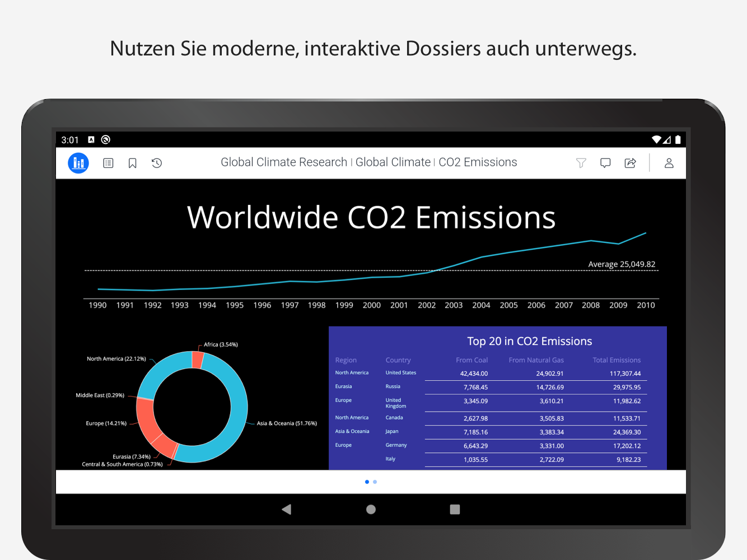Viewport: 747px width, 560px height.
Task: Tap the share icon
Action: [630, 163]
